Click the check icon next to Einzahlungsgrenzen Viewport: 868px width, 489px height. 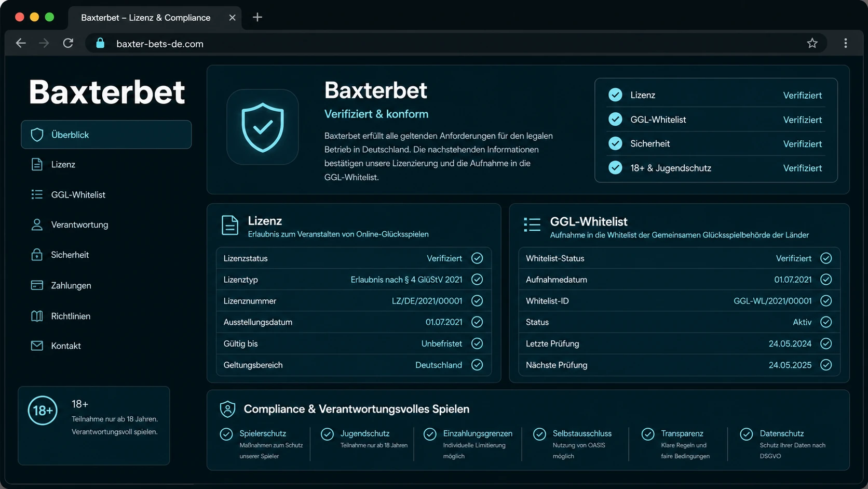(430, 434)
